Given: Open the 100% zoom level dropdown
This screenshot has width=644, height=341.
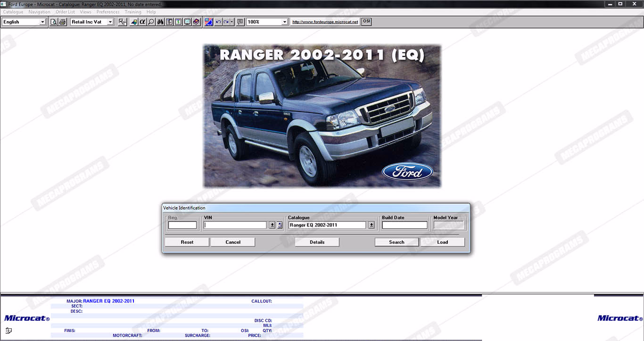Looking at the screenshot, I should [284, 22].
